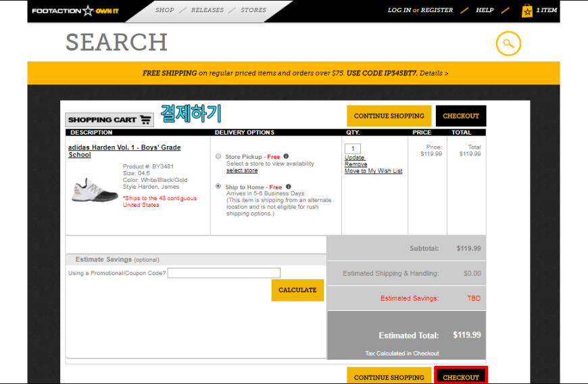588x384 pixels.
Task: Click the Remove item link
Action: point(356,164)
